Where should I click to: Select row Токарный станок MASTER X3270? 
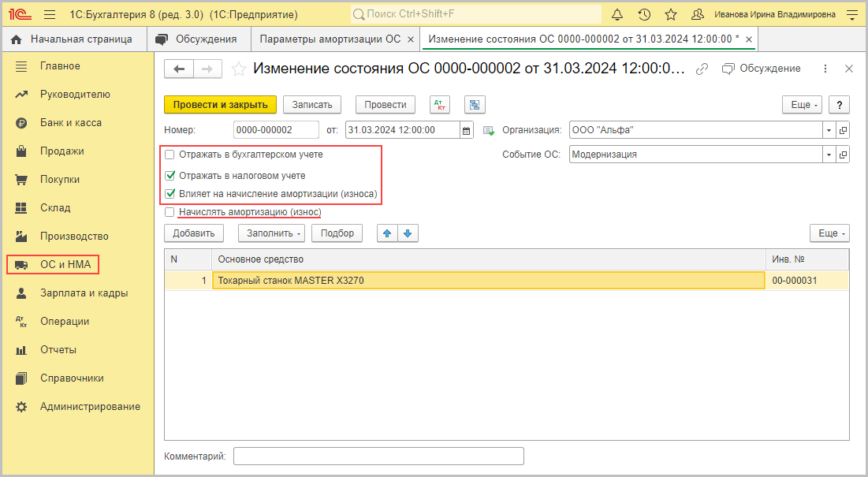pos(488,281)
